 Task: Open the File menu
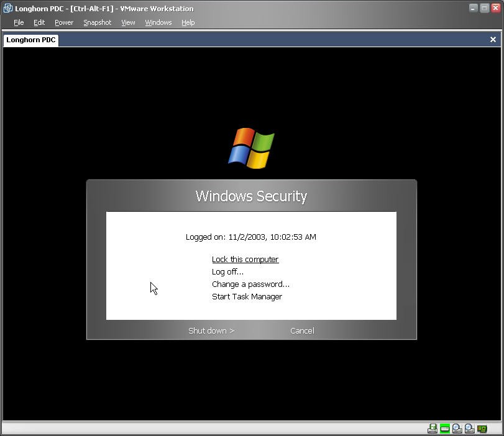19,22
